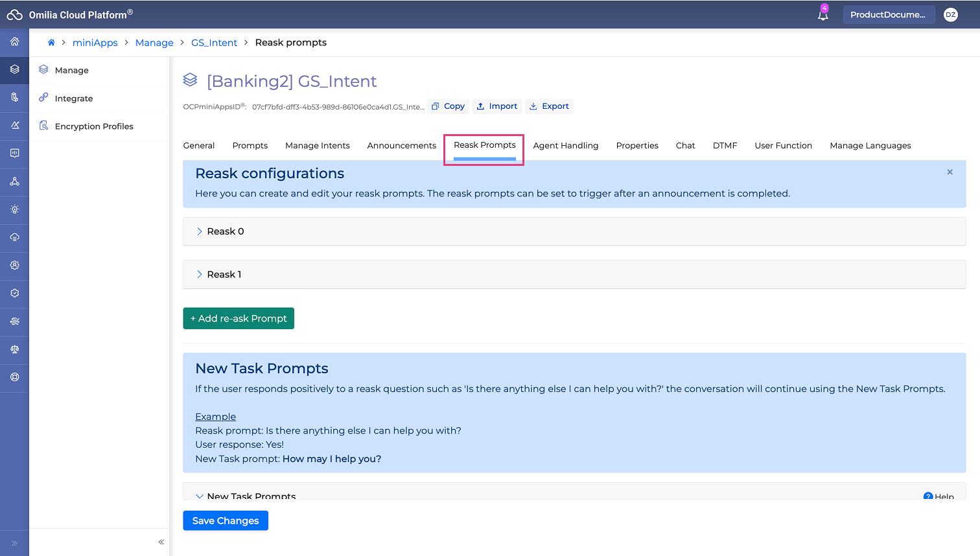The width and height of the screenshot is (980, 556).
Task: Switch to the Agent Handling tab
Action: click(x=565, y=146)
